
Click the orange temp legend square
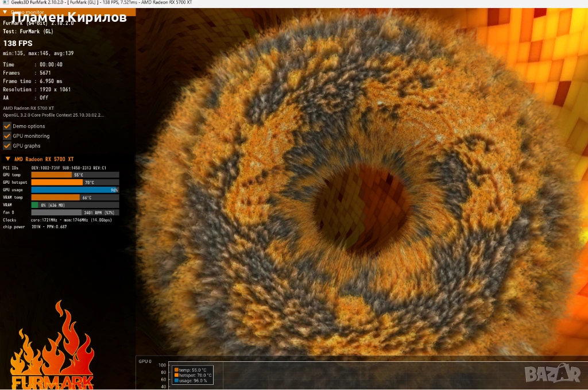tap(176, 369)
